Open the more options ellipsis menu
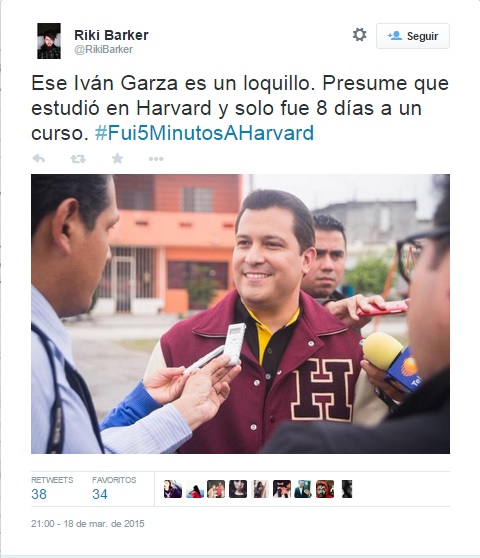The height and width of the screenshot is (558, 480). 156,159
